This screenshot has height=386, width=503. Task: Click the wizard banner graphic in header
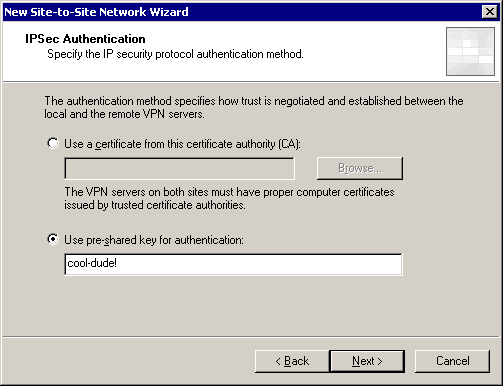pyautogui.click(x=470, y=51)
